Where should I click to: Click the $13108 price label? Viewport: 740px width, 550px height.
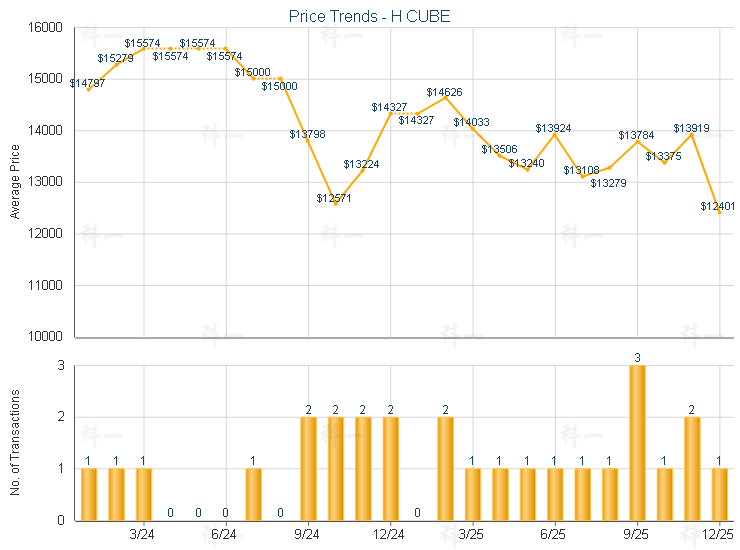[581, 170]
